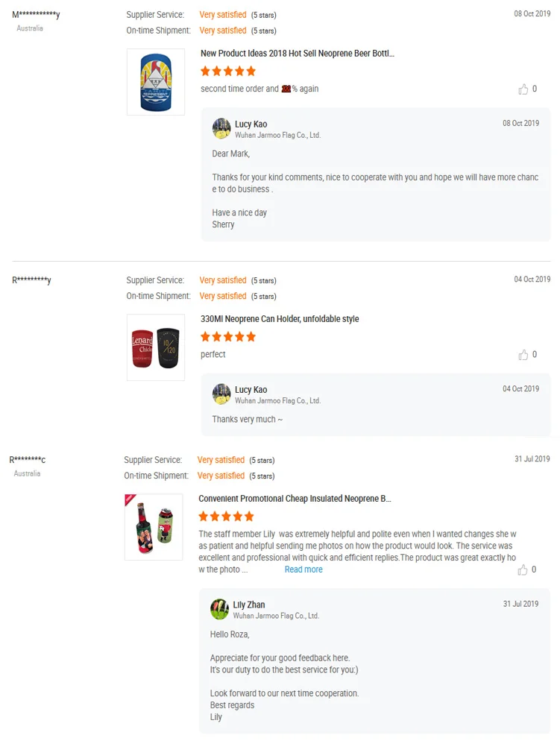Open New Product Ideas 2018 Neoprene Beer product
The width and height of the screenshot is (560, 741).
pyautogui.click(x=298, y=54)
